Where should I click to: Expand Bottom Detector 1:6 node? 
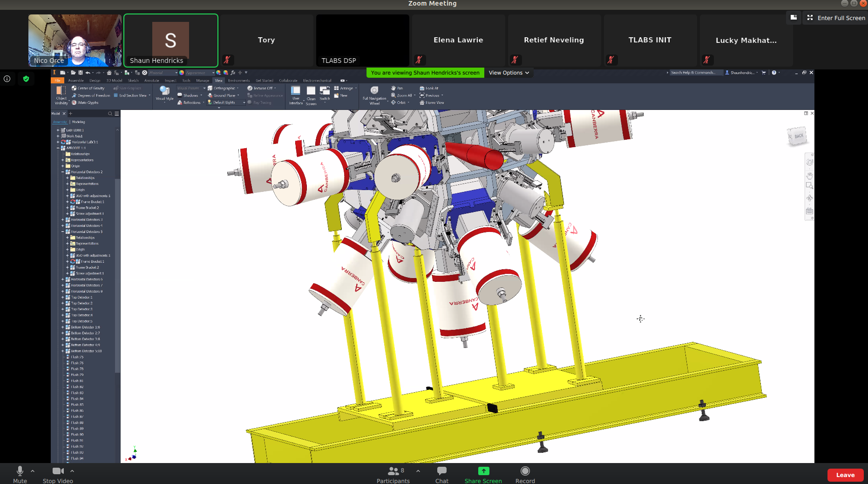click(63, 327)
